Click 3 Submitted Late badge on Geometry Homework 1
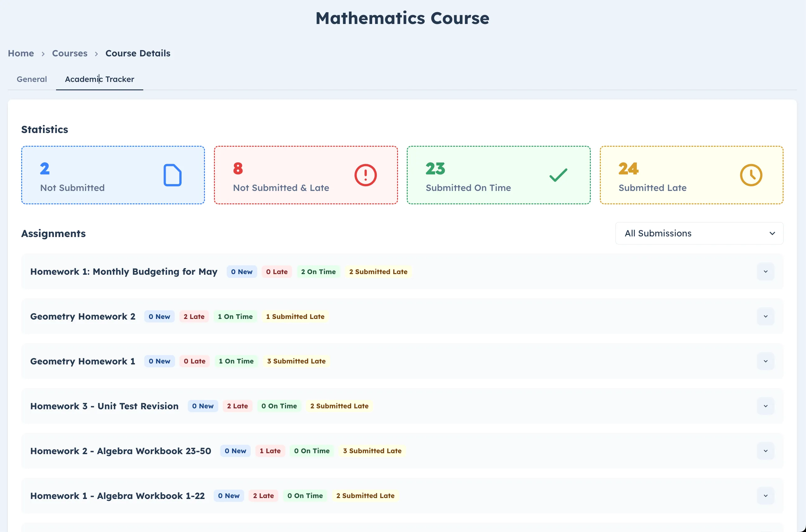This screenshot has height=532, width=806. [296, 361]
